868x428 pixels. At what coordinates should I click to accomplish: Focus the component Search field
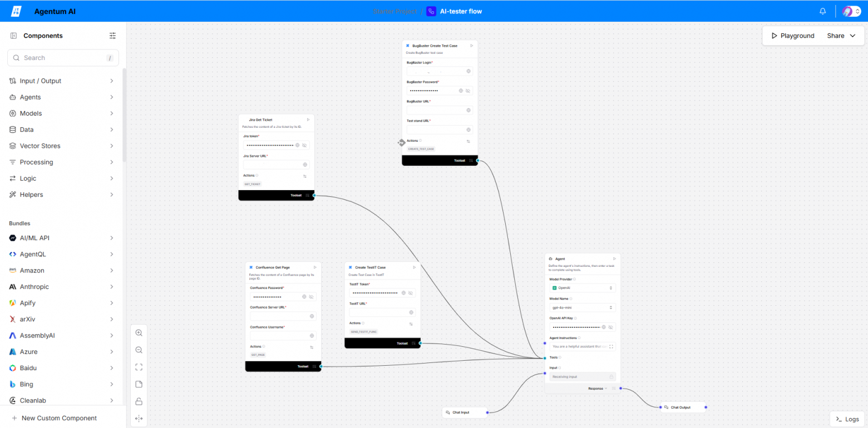tap(63, 58)
